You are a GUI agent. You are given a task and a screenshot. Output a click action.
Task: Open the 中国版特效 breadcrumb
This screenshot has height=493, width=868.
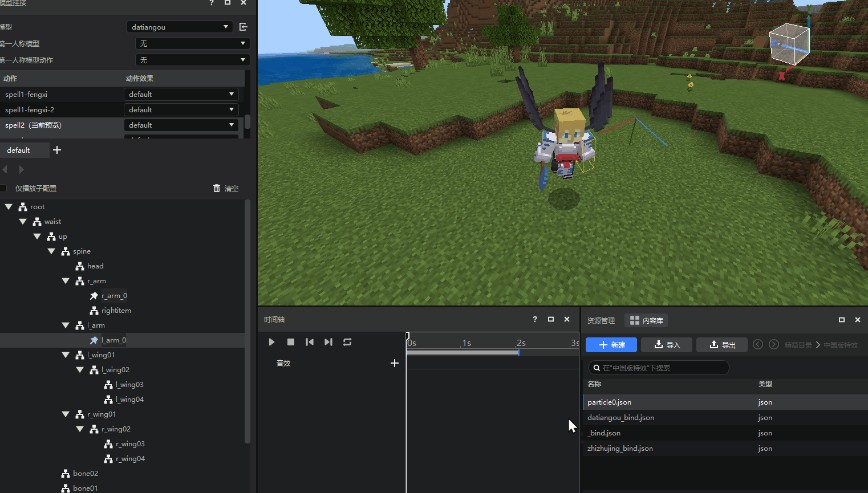(x=841, y=345)
